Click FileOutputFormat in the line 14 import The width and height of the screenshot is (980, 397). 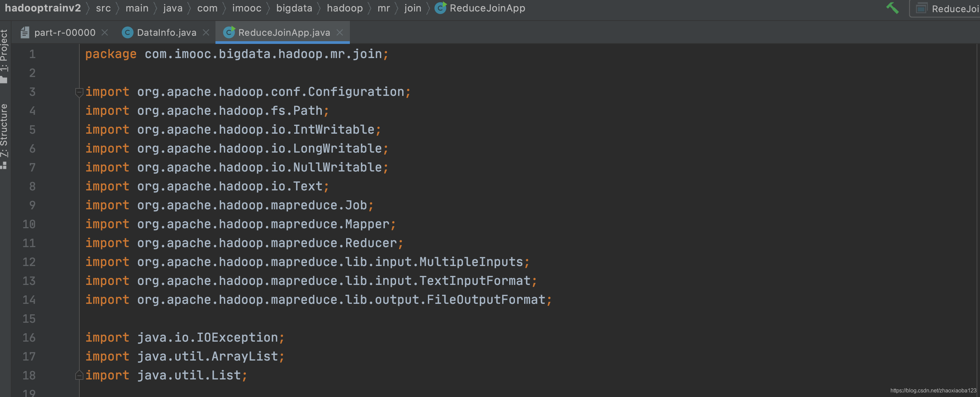(486, 300)
